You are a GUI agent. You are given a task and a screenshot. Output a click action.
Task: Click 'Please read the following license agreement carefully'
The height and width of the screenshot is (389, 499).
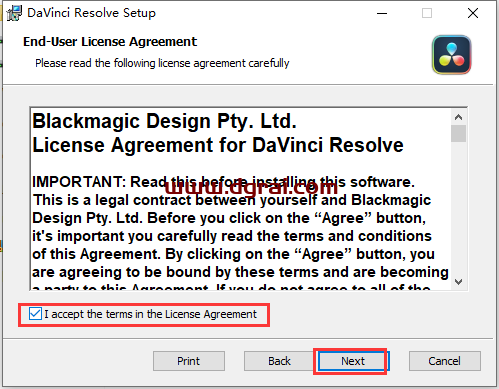[x=162, y=63]
